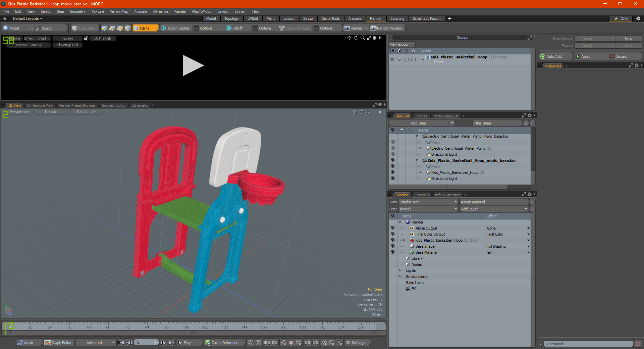Toggle visibility of the second Directional Light
This screenshot has height=349, width=644.
pos(393,179)
